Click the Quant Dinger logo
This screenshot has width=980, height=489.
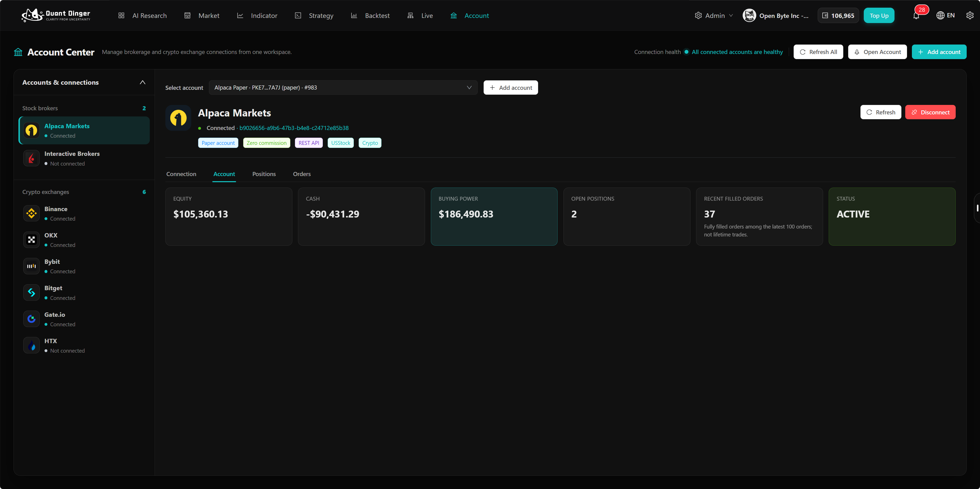click(x=56, y=15)
